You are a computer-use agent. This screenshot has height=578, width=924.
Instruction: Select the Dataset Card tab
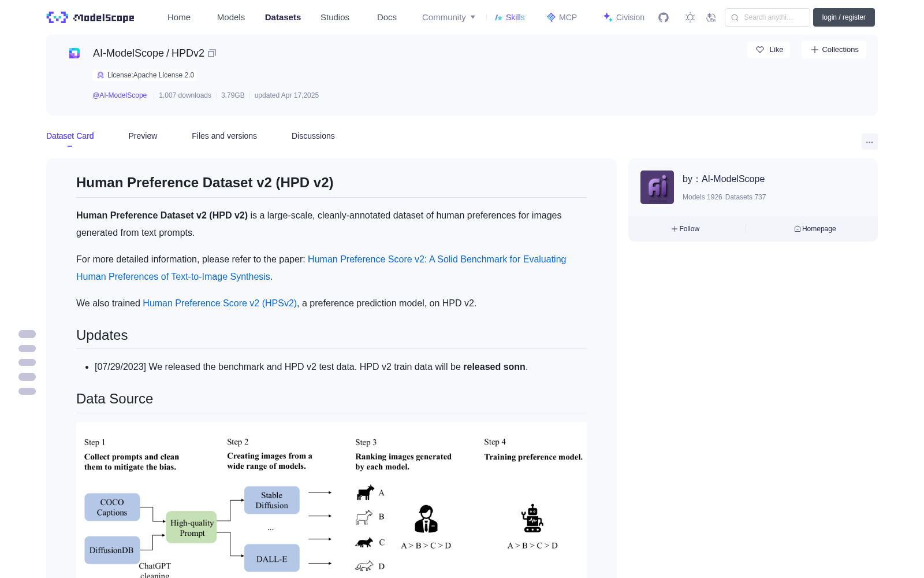[70, 136]
